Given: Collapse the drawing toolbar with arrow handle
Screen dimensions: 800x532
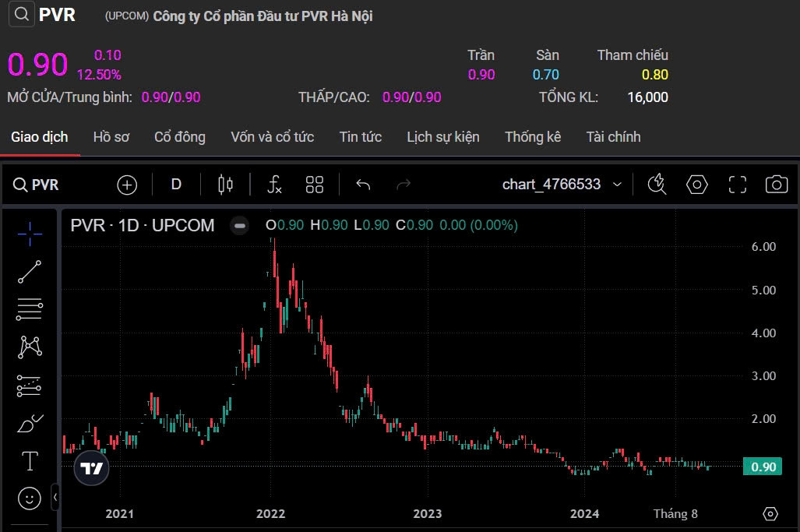Looking at the screenshot, I should (55, 497).
